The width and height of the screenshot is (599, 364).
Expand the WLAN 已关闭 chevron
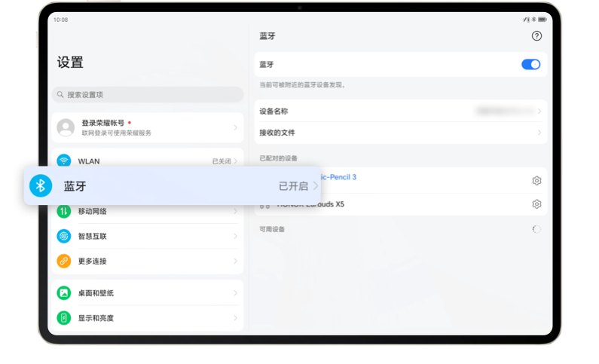235,161
